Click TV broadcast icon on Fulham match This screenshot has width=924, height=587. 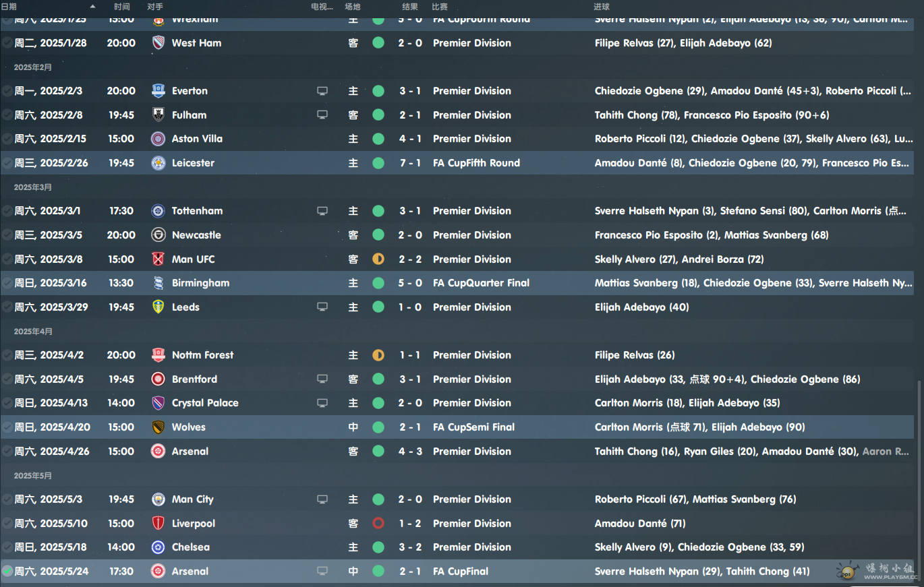(x=322, y=115)
